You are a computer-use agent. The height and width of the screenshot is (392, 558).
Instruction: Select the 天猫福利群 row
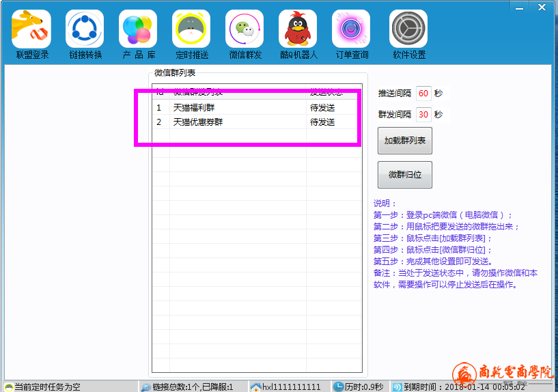(257, 107)
